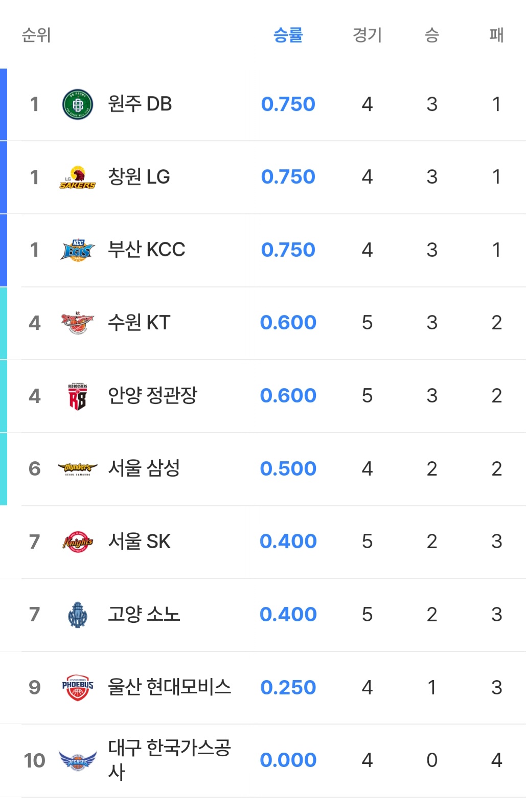Select 안양 정관장 win rate 0.600
This screenshot has height=812, width=526.
tap(288, 396)
